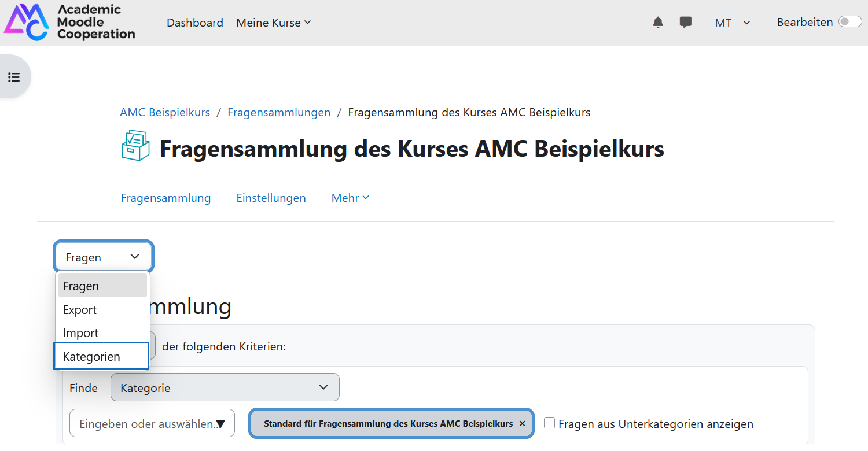Collapse the Fragen selector dropdown
The width and height of the screenshot is (868, 451).
pyautogui.click(x=104, y=257)
